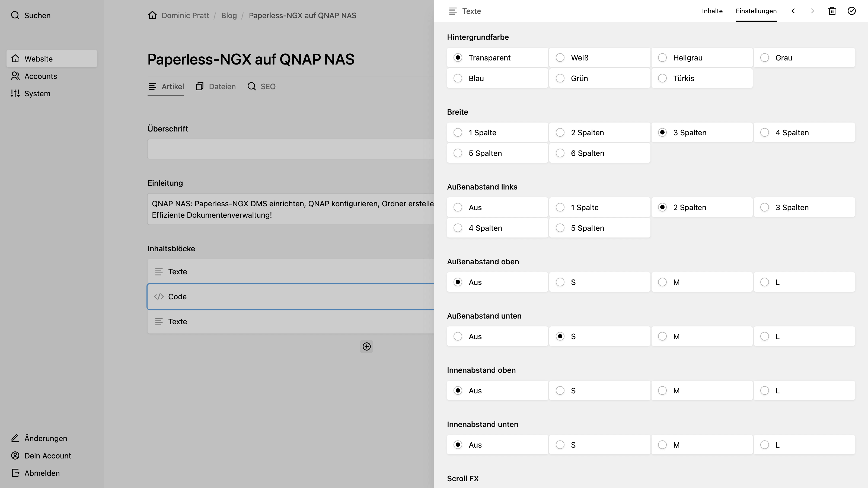Open search via the Suchen magnifier icon
Viewport: 868px width, 488px height.
coord(15,15)
